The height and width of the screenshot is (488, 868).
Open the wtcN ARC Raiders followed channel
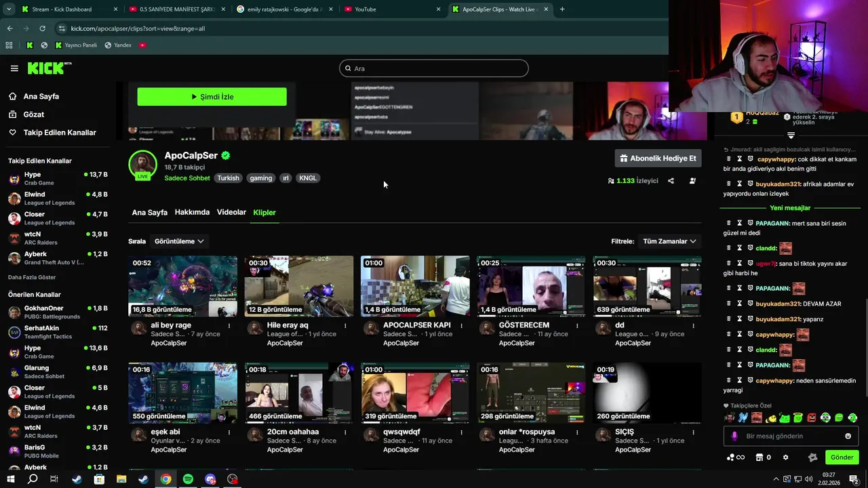[x=58, y=239]
